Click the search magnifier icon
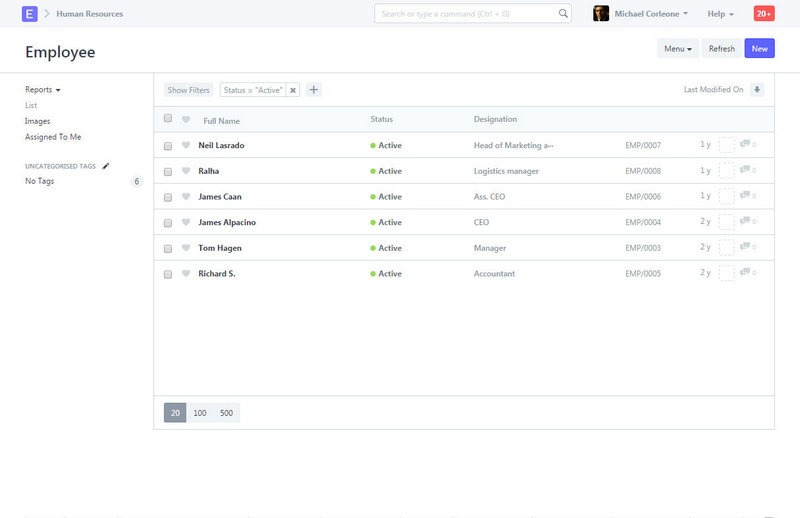The image size is (800, 518). [x=563, y=14]
